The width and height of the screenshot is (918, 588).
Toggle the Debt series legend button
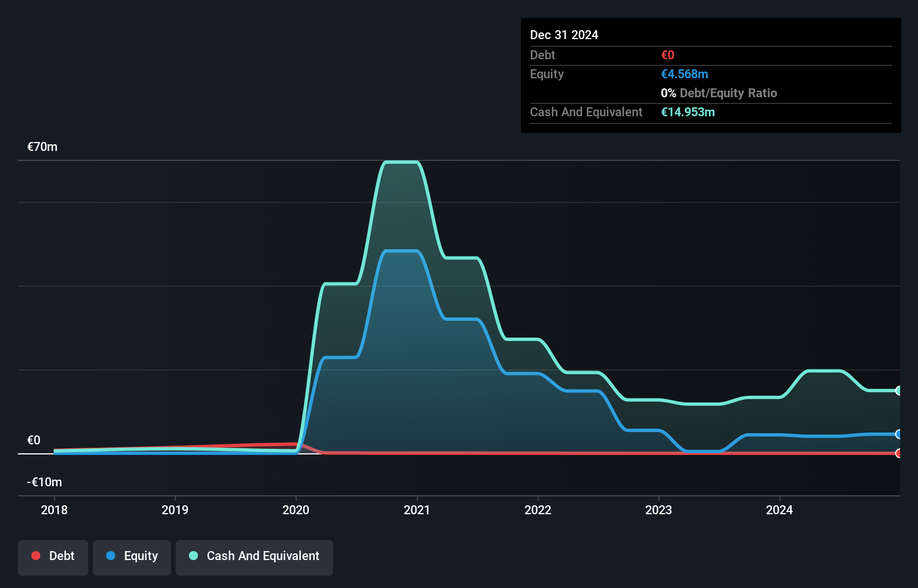click(x=53, y=557)
